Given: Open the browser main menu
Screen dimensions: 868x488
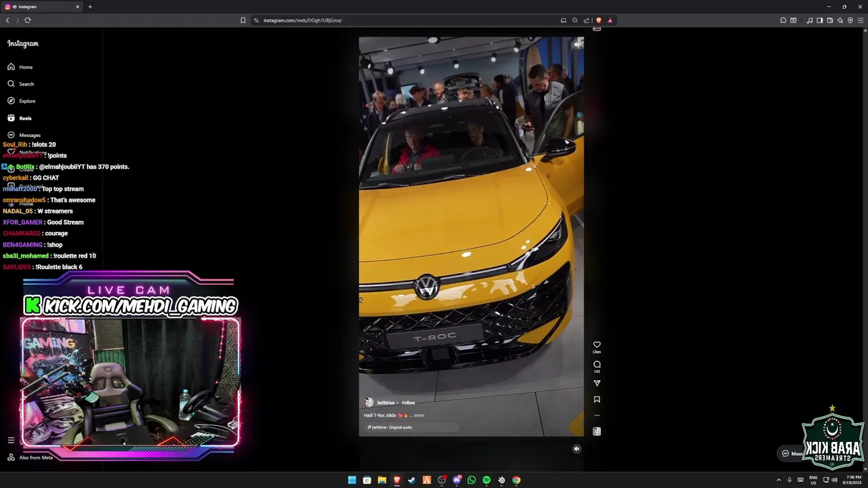Looking at the screenshot, I should tap(861, 20).
